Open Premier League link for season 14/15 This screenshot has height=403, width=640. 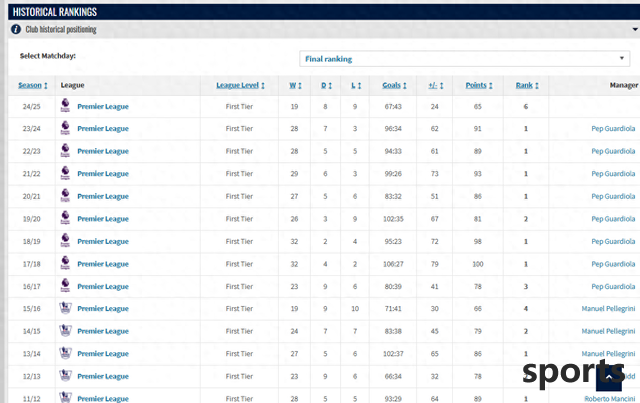click(x=103, y=331)
